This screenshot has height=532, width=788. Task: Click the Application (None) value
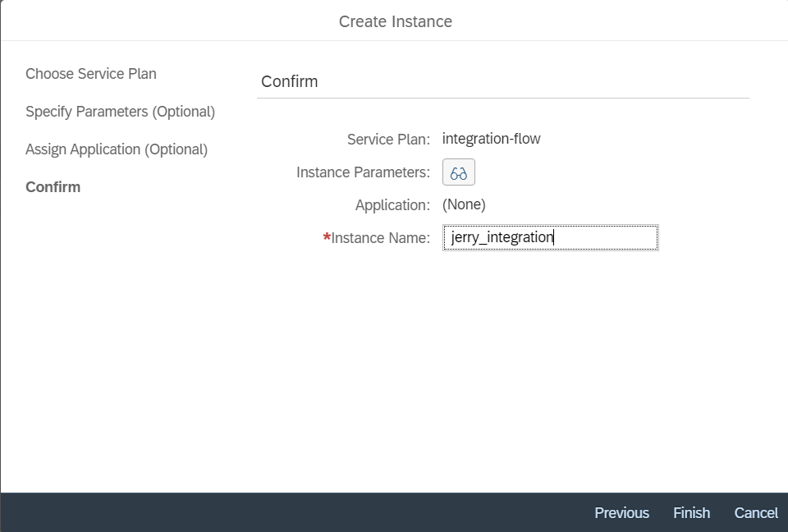(x=464, y=204)
